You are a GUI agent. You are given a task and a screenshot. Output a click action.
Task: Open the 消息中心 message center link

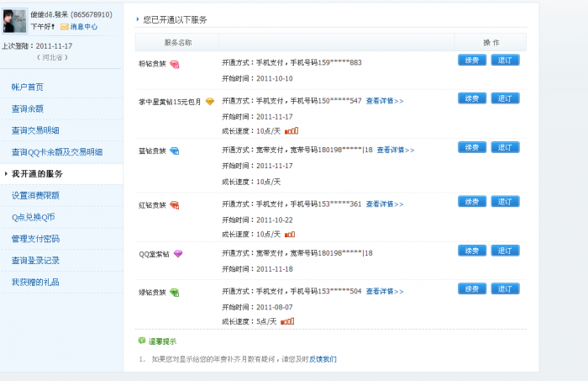pyautogui.click(x=84, y=27)
